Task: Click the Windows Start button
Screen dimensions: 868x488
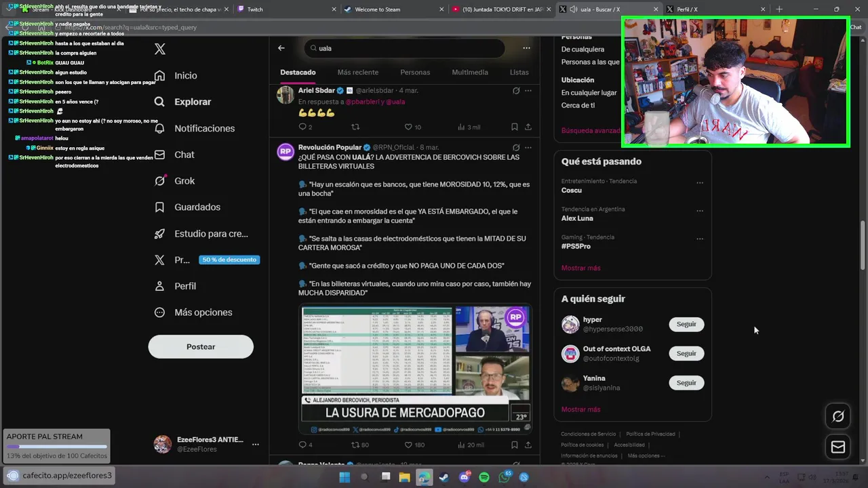Action: coord(344,477)
